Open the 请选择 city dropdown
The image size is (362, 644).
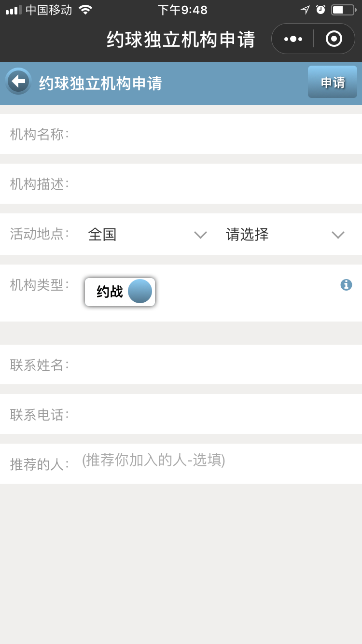(x=285, y=235)
